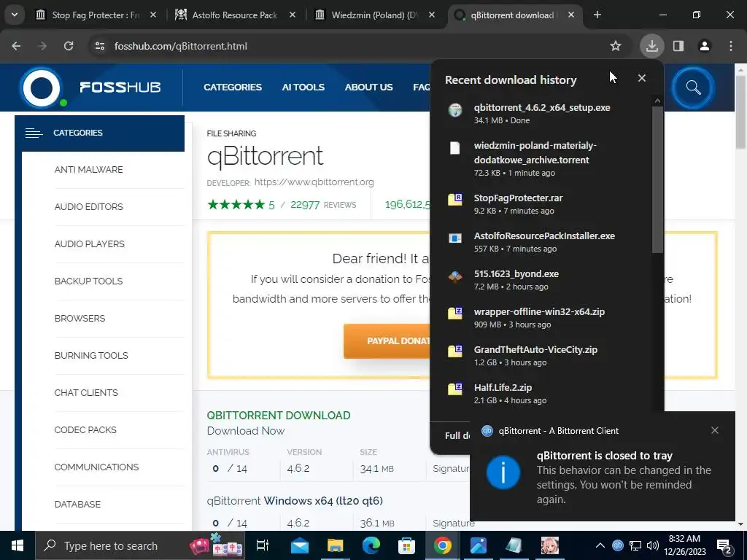The height and width of the screenshot is (560, 747).
Task: Click the FossHub logo
Action: pos(90,87)
